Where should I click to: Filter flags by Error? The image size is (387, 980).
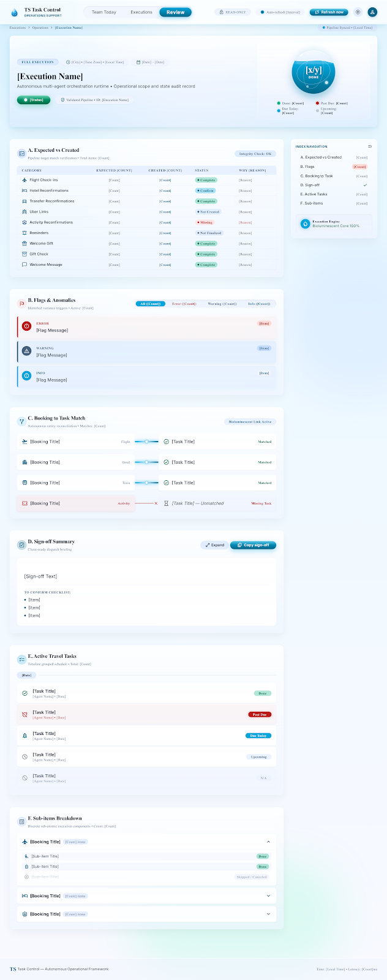(184, 304)
